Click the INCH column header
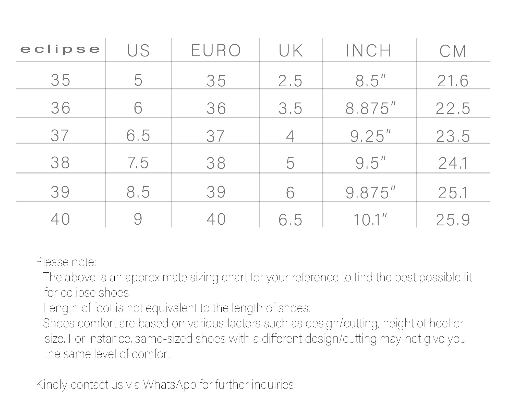 [368, 51]
